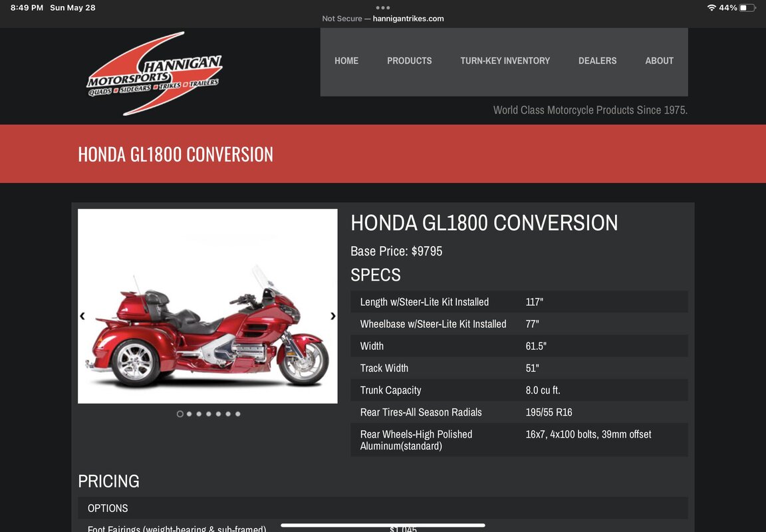Show previous trike photo with left arrow
This screenshot has height=532, width=766.
tap(82, 316)
